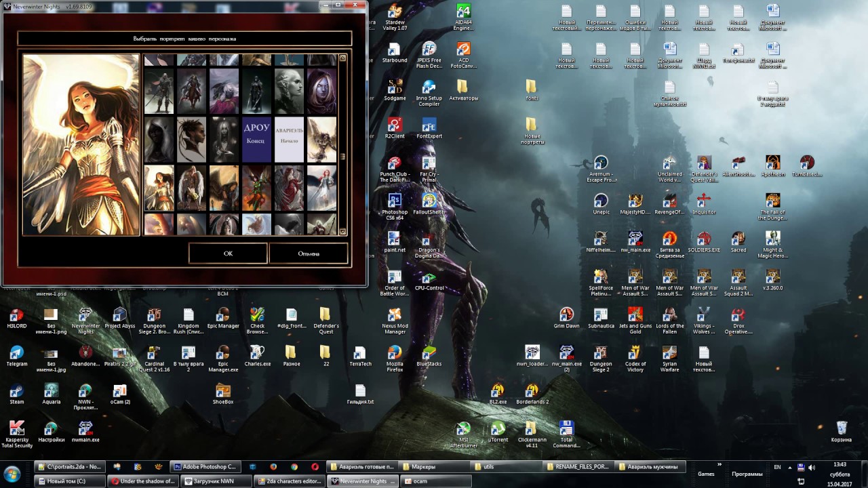868x488 pixels.
Task: Open FalloutShelter desktop icon
Action: (x=429, y=204)
